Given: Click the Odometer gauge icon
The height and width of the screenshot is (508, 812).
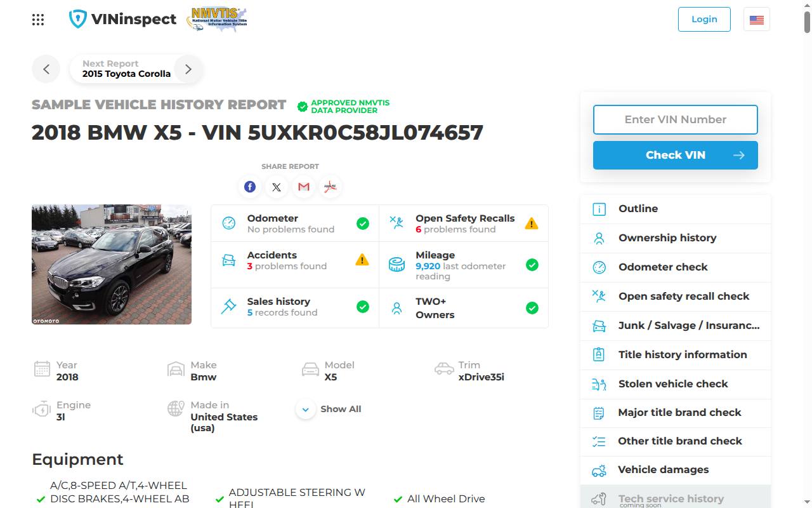Looking at the screenshot, I should point(229,223).
